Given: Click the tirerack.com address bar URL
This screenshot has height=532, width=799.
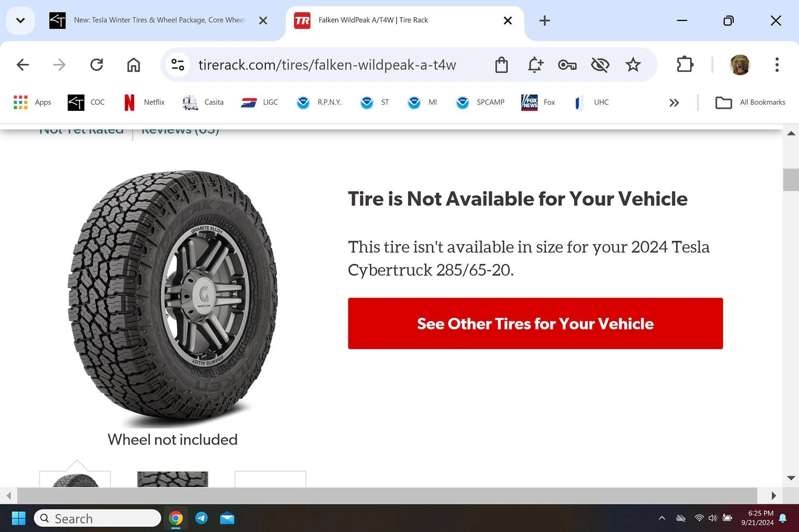Looking at the screenshot, I should [327, 65].
